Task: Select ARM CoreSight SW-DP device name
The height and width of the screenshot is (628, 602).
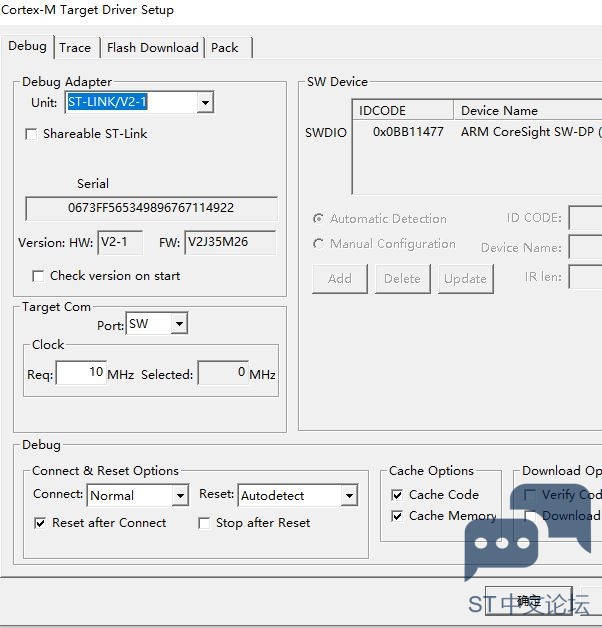Action: tap(531, 132)
